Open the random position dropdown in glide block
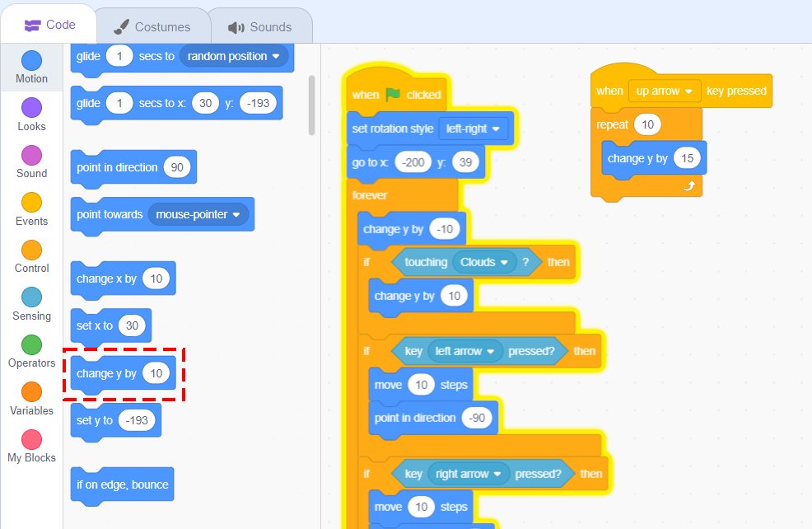Viewport: 812px width, 529px height. [234, 56]
